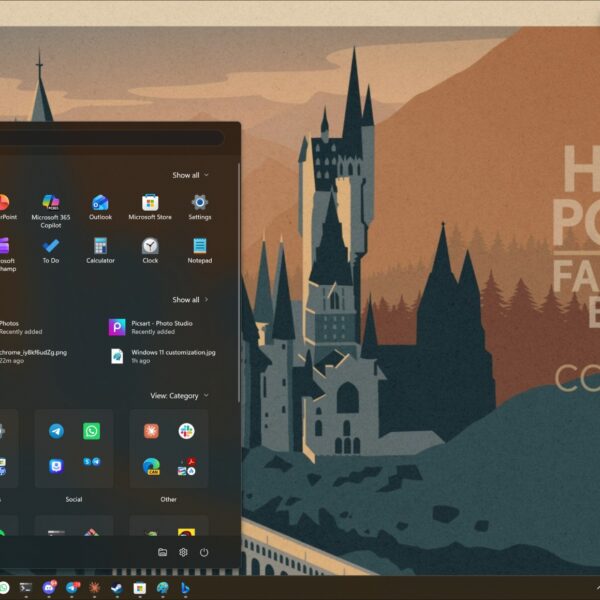This screenshot has width=600, height=600.
Task: Open Telegram from the taskbar
Action: [x=73, y=587]
